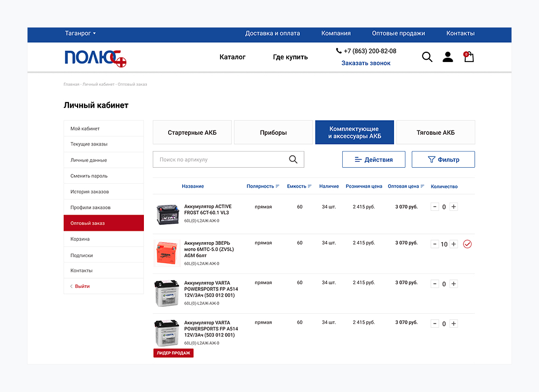Switch to Стартерные АКБ tab
This screenshot has width=539, height=392.
[x=192, y=133]
